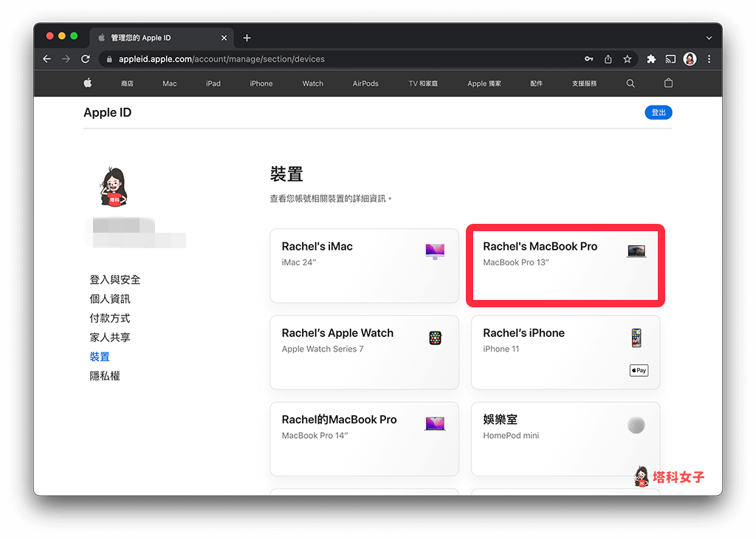Open the 支援服務 menu item
756x540 pixels.
click(584, 83)
